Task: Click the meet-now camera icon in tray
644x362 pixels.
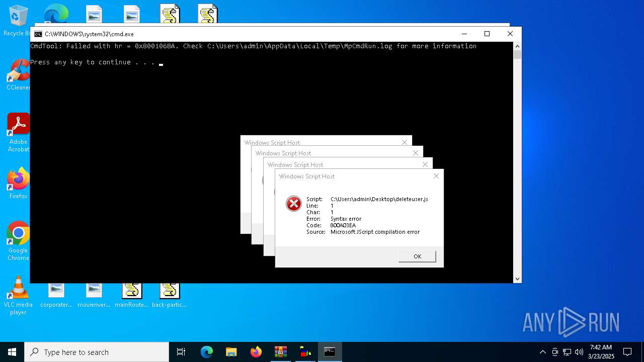Action: click(x=555, y=352)
